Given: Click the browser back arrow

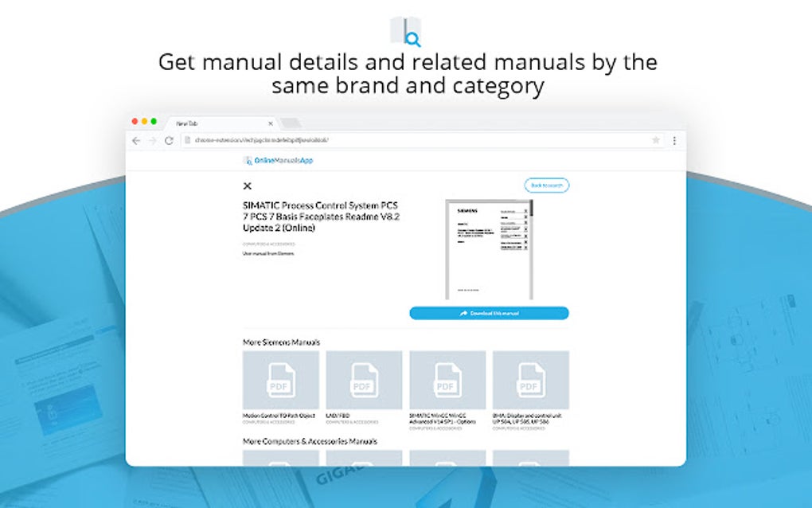Looking at the screenshot, I should [136, 139].
